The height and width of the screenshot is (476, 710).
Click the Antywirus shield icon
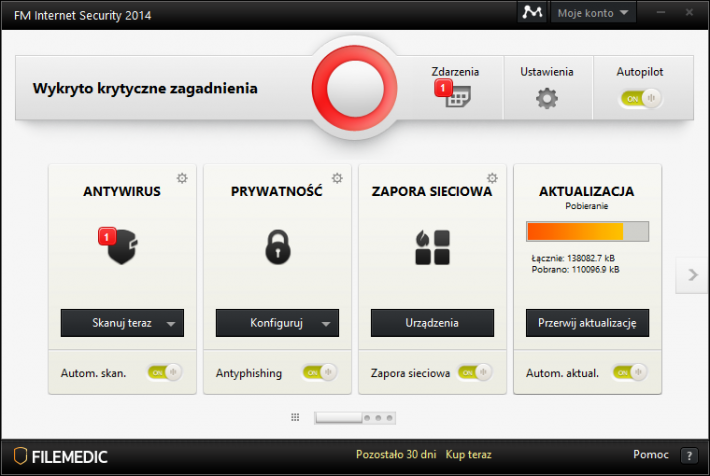[122, 247]
